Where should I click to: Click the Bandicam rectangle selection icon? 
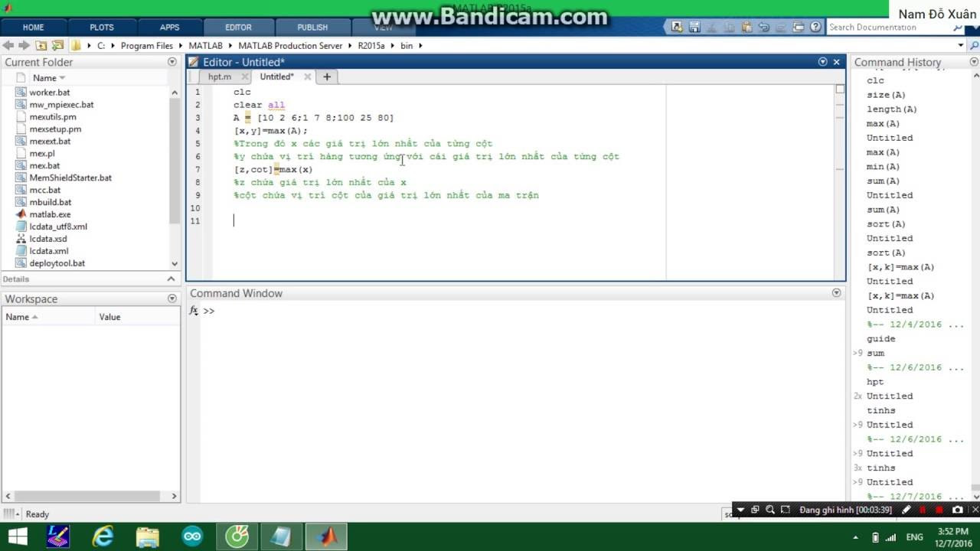tap(786, 510)
